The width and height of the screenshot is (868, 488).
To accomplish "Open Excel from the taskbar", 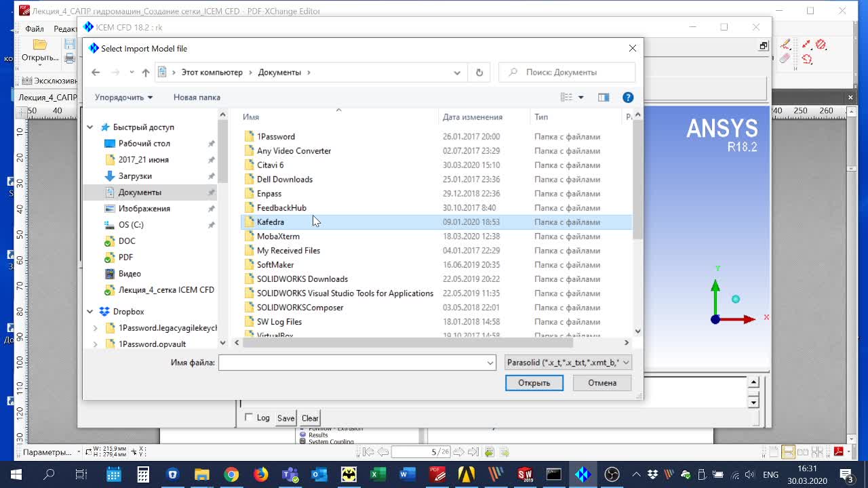I will [x=378, y=474].
